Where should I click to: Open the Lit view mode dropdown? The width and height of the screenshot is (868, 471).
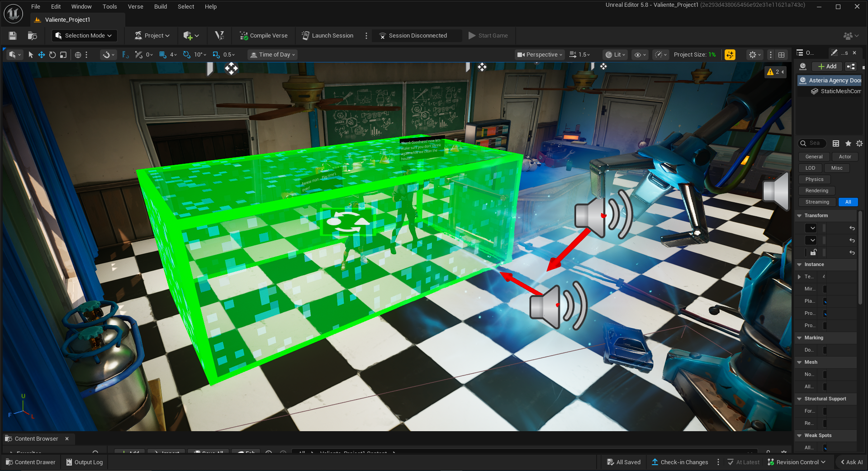[x=615, y=55]
